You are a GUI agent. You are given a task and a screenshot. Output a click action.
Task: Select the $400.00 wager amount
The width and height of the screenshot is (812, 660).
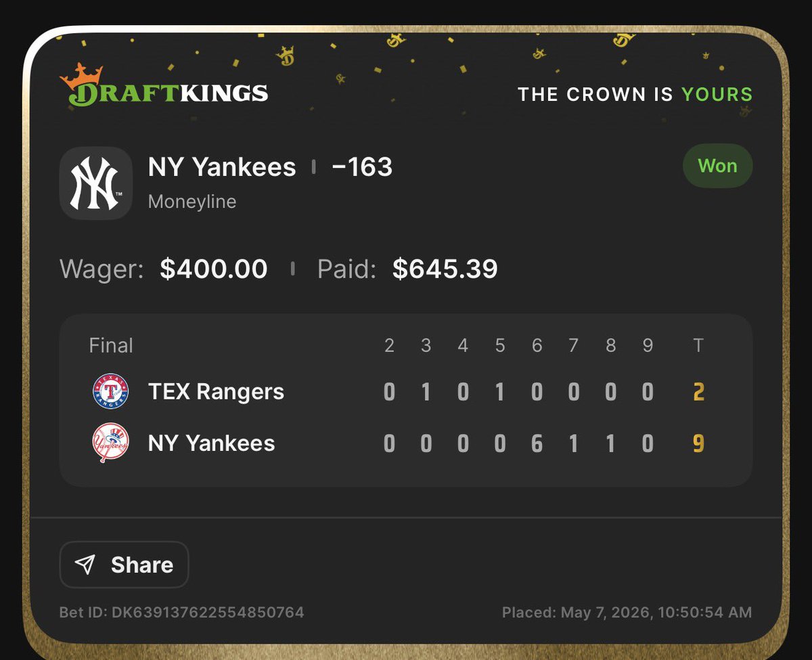coord(214,269)
